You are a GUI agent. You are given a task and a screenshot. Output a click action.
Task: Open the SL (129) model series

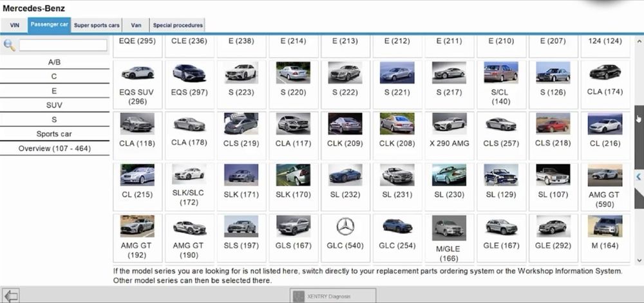point(501,187)
